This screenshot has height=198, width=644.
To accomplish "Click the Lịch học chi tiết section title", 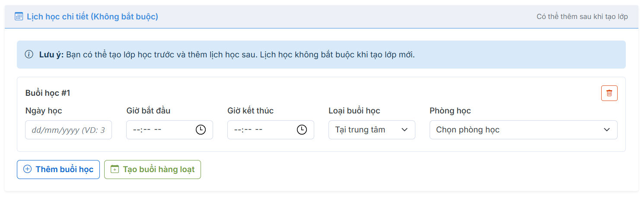I will tap(92, 17).
